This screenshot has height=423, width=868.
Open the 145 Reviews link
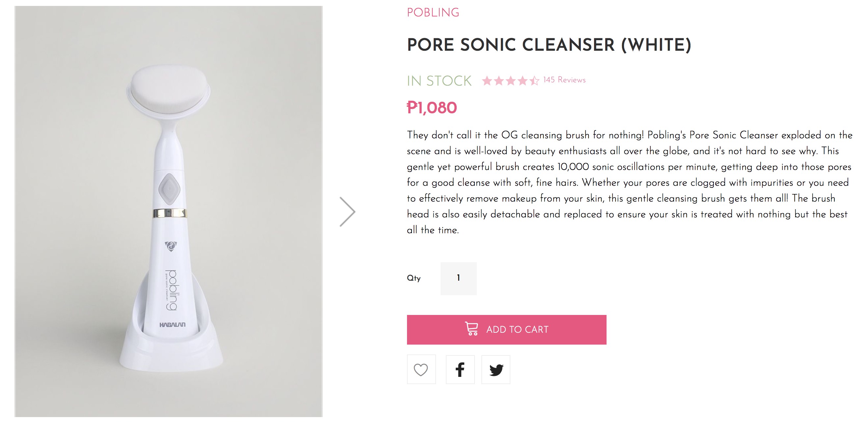[564, 80]
